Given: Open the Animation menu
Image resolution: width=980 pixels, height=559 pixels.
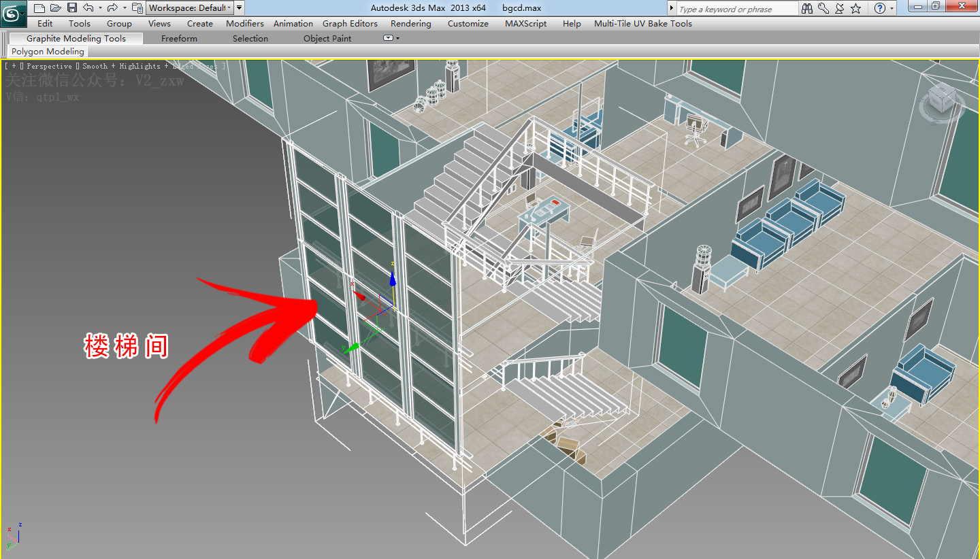Looking at the screenshot, I should (x=293, y=23).
